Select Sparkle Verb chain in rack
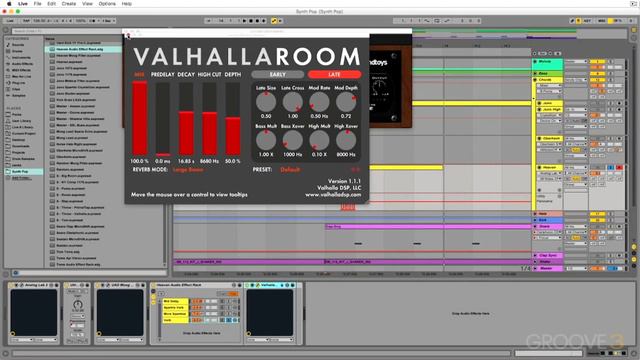The height and width of the screenshot is (360, 640). pos(176,307)
